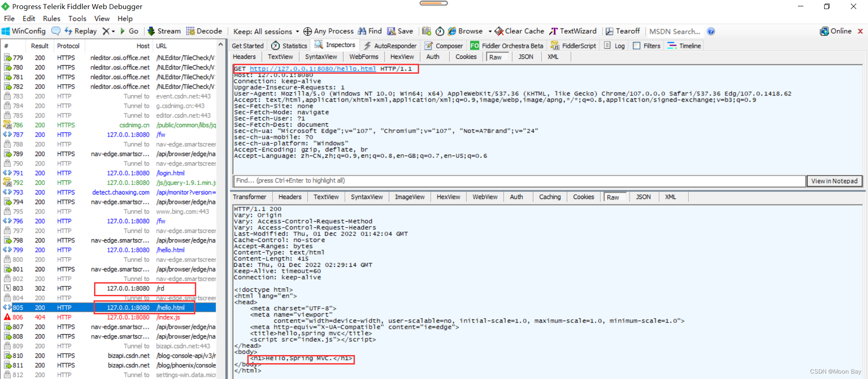Browse with Internet Explorer icon
Viewport: 868px width, 379px height.
pos(465,31)
